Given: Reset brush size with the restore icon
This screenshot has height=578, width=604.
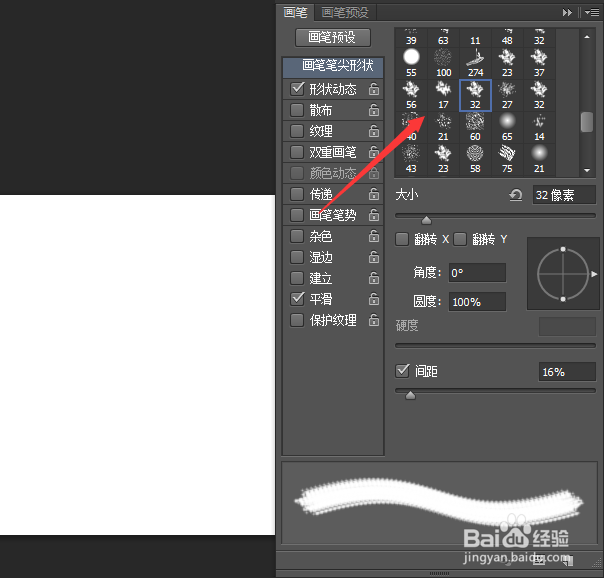Looking at the screenshot, I should (515, 195).
